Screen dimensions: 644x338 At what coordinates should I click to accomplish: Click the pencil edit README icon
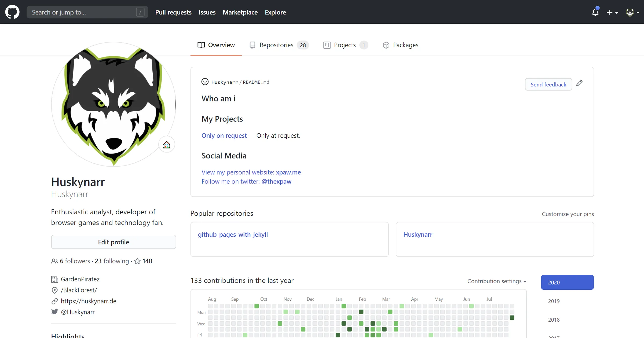pyautogui.click(x=579, y=83)
